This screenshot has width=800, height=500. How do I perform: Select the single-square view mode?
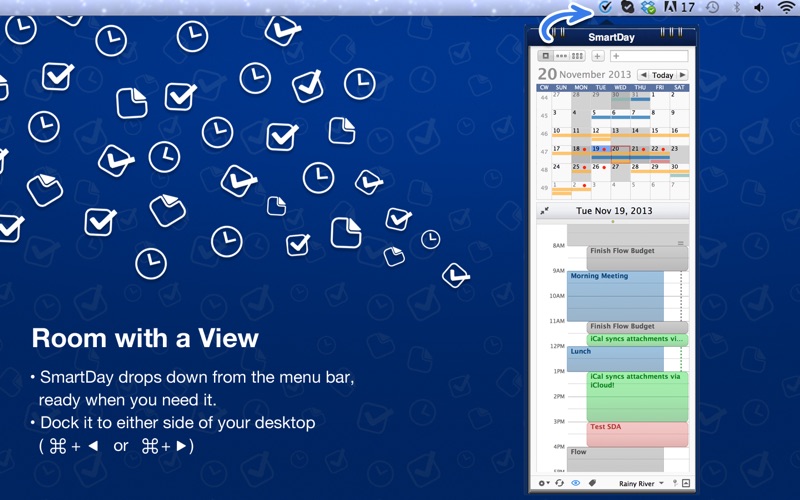545,56
